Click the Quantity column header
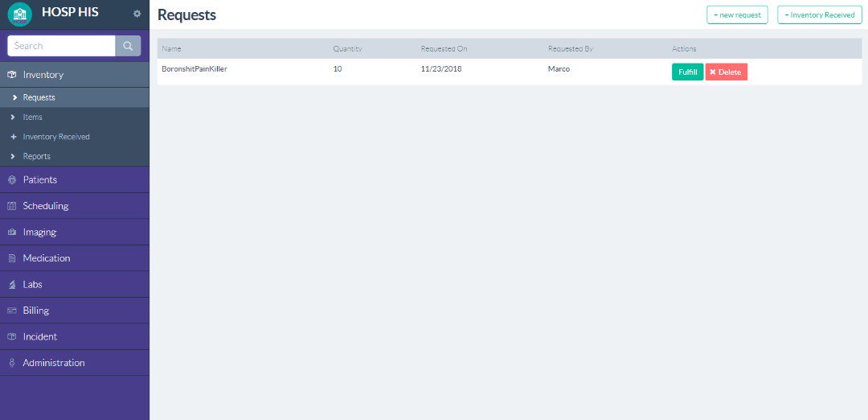This screenshot has width=868, height=420. (347, 49)
